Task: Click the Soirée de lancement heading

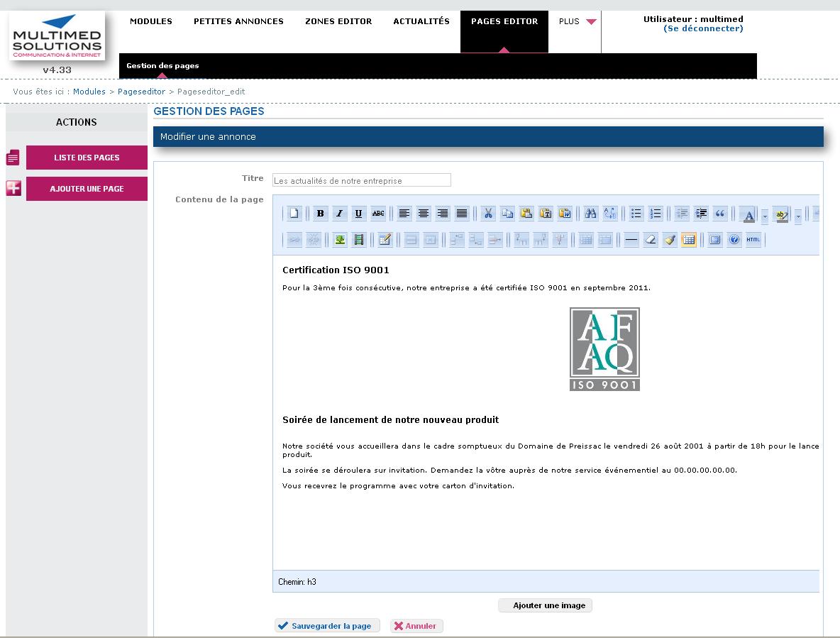Action: tap(390, 419)
